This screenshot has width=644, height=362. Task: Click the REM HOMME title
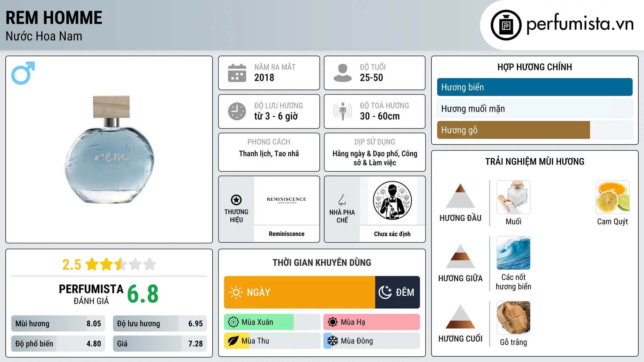pyautogui.click(x=54, y=18)
